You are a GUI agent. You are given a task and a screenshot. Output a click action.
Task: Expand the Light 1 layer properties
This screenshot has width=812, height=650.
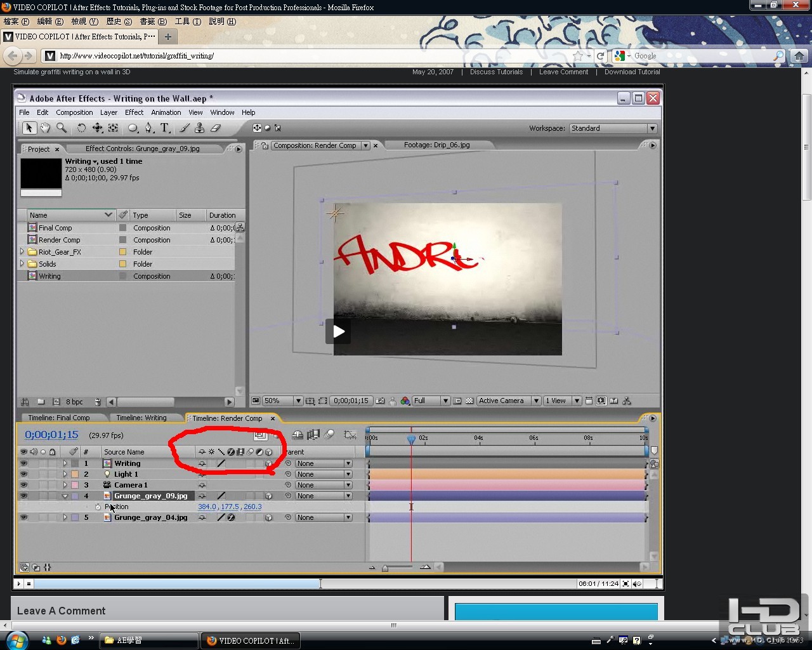coord(65,474)
